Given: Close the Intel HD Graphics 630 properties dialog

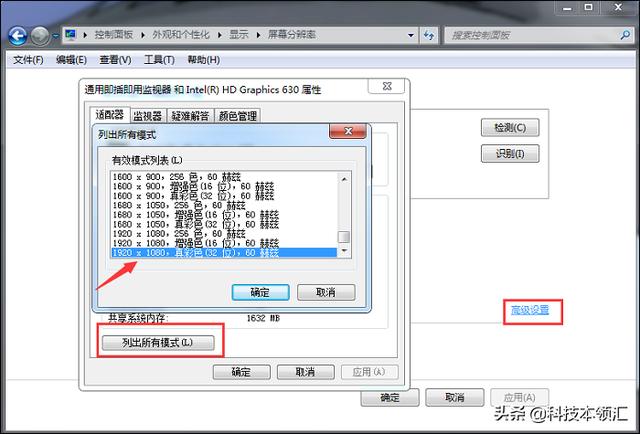Looking at the screenshot, I should click(x=387, y=86).
